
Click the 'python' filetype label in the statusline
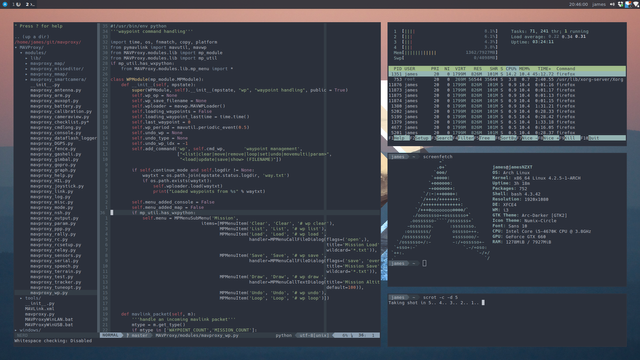tap(284, 335)
